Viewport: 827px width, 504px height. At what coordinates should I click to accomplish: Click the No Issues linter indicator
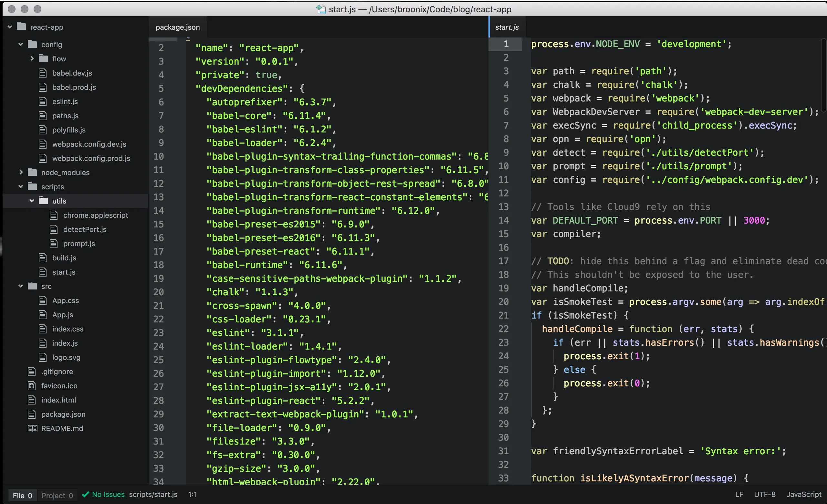pyautogui.click(x=103, y=494)
